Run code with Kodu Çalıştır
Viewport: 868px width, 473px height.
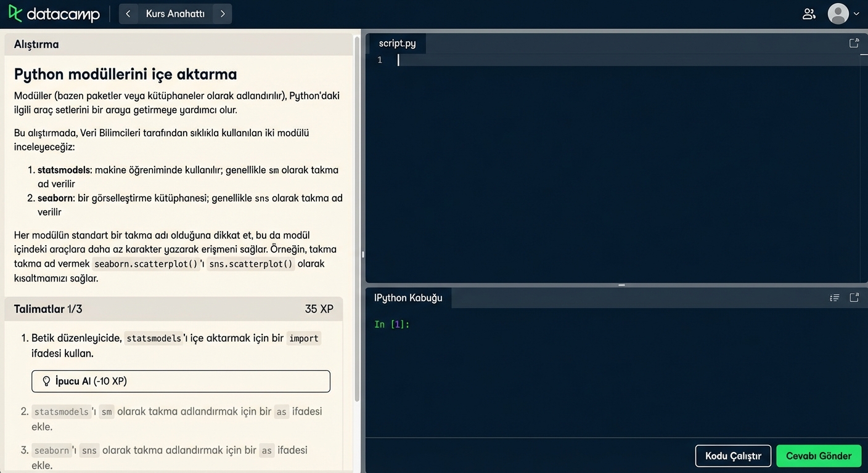pyautogui.click(x=733, y=456)
